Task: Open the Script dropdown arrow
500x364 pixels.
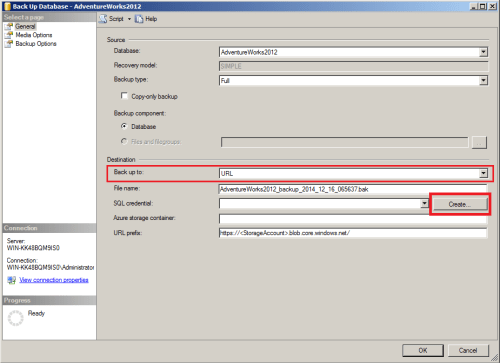Action: point(129,19)
